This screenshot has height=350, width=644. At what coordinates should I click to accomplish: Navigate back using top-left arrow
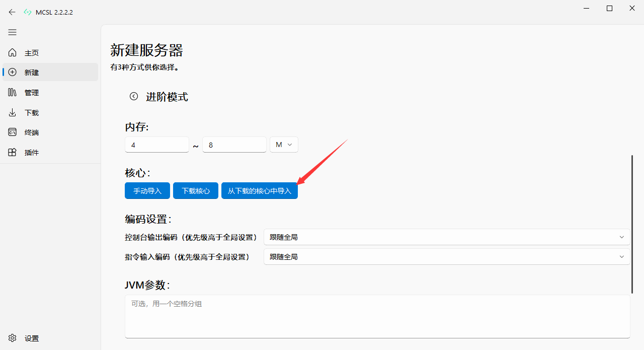[12, 12]
